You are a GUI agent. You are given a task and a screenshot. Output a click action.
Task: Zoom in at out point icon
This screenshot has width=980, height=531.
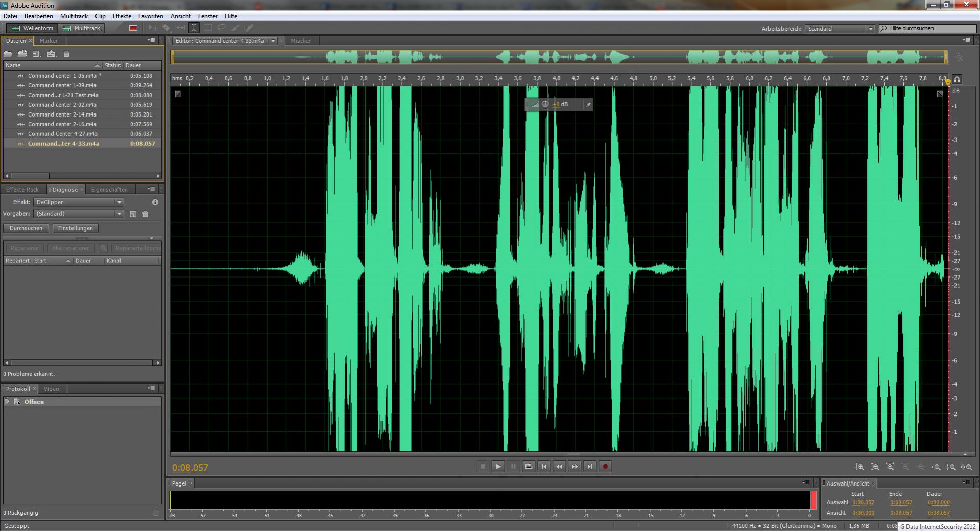coord(951,467)
